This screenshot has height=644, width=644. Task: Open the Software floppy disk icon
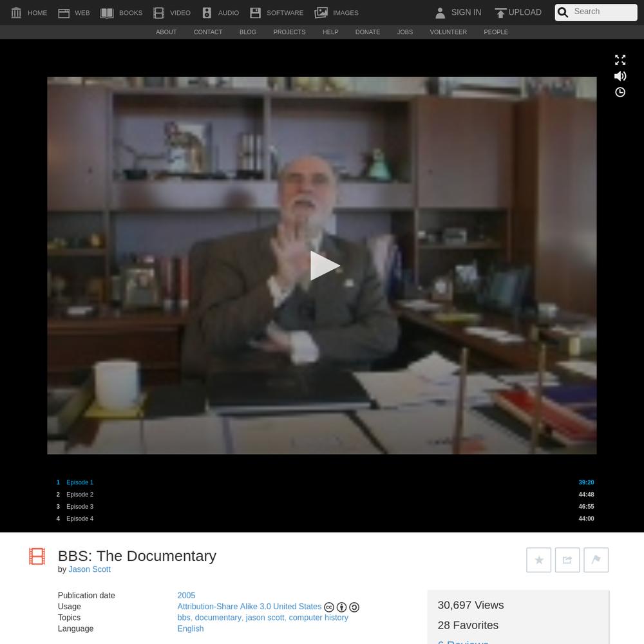256,13
